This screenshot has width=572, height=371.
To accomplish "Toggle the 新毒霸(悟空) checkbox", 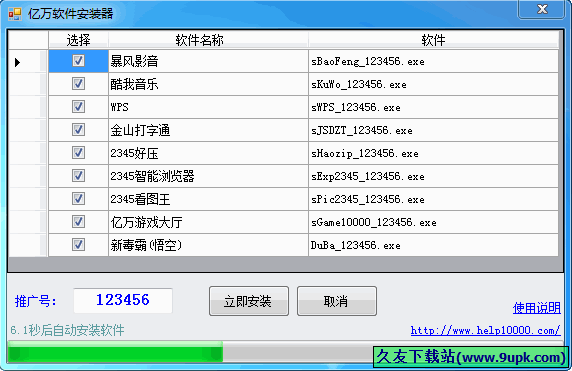I will [x=78, y=244].
